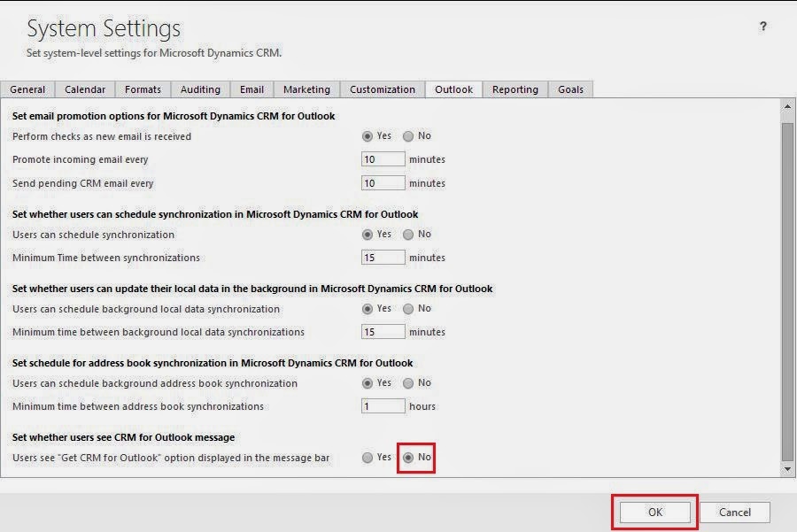Click the Promote incoming email minutes field
Screen dimensions: 797x532
pos(383,159)
